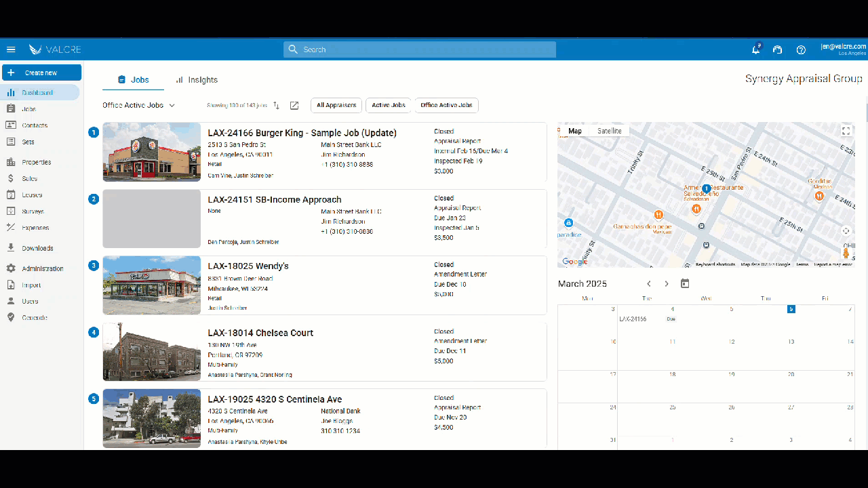The image size is (868, 488).
Task: Expand the Office Active Jobs dropdown
Action: [139, 105]
